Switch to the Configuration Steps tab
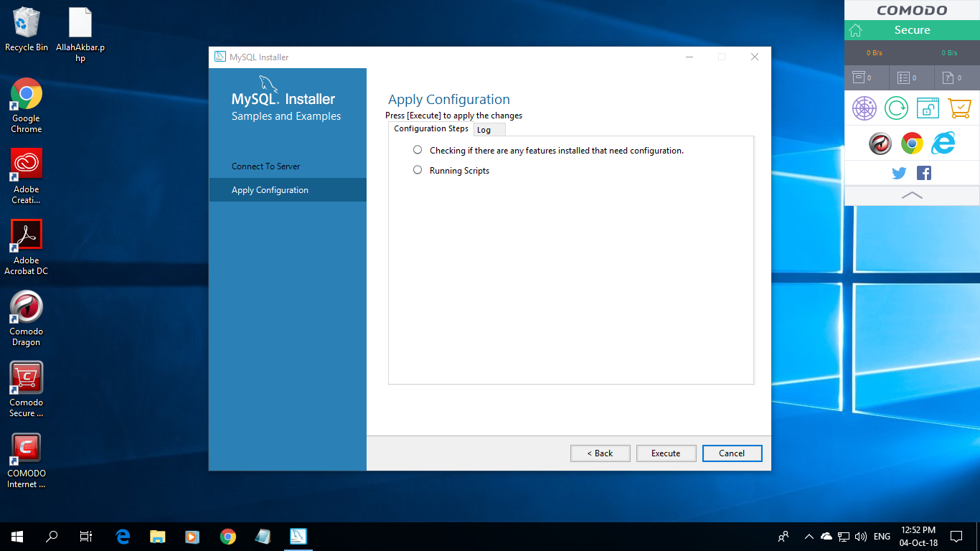Image resolution: width=980 pixels, height=551 pixels. (x=430, y=128)
